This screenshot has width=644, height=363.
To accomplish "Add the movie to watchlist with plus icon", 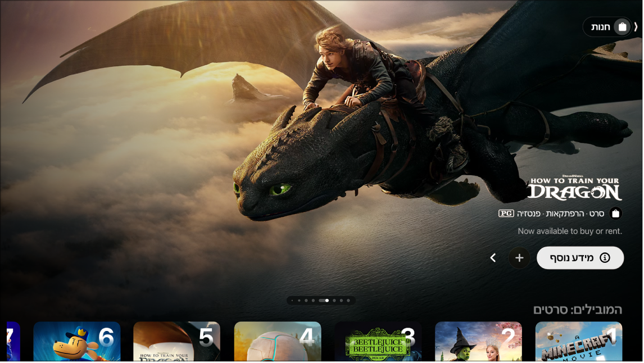I will 519,258.
